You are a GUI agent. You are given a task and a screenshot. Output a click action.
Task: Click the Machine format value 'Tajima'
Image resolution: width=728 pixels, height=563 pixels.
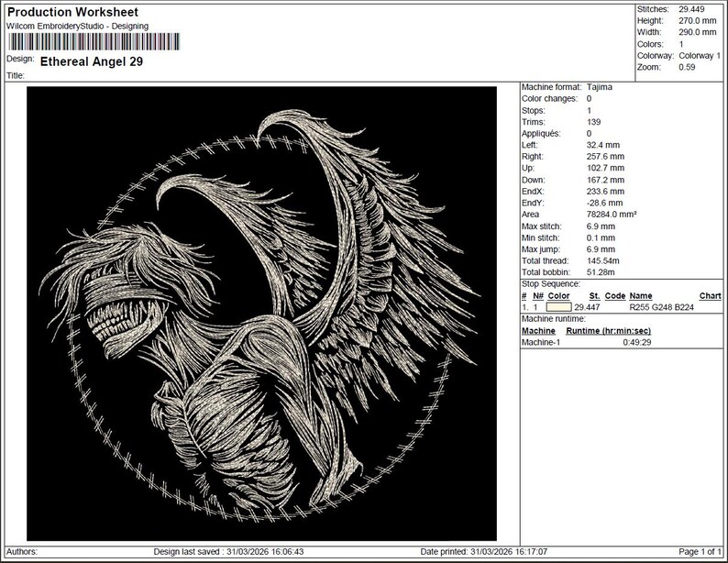click(600, 87)
